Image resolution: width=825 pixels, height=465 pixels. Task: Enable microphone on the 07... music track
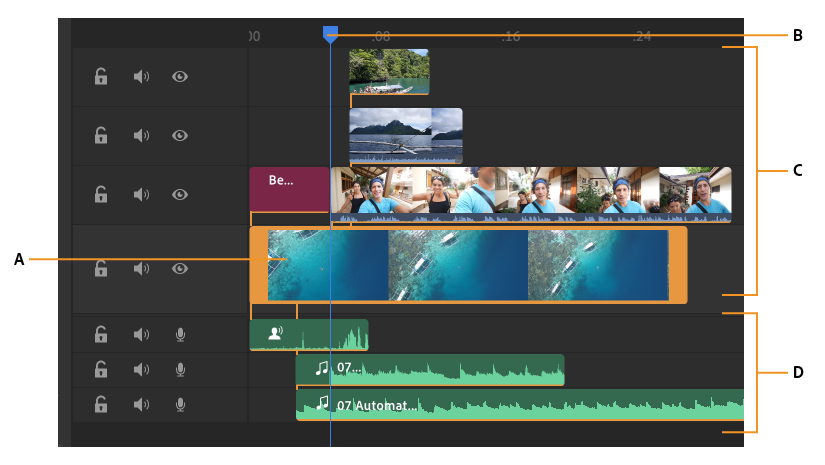(x=180, y=370)
